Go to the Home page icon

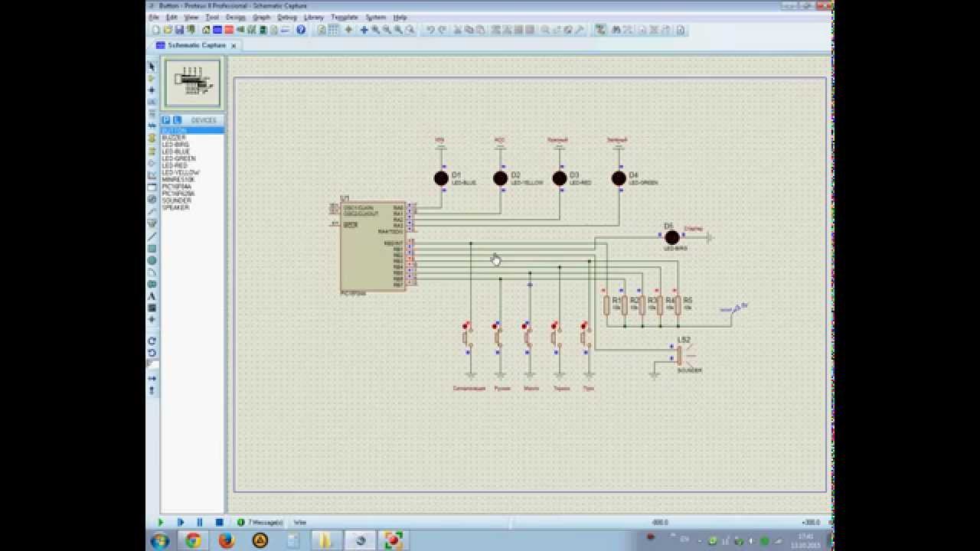(x=205, y=30)
